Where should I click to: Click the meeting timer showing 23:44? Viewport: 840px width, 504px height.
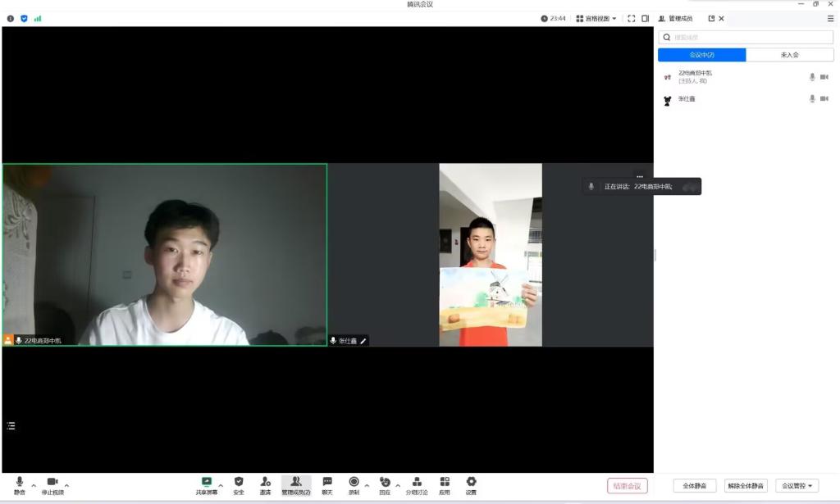click(554, 19)
